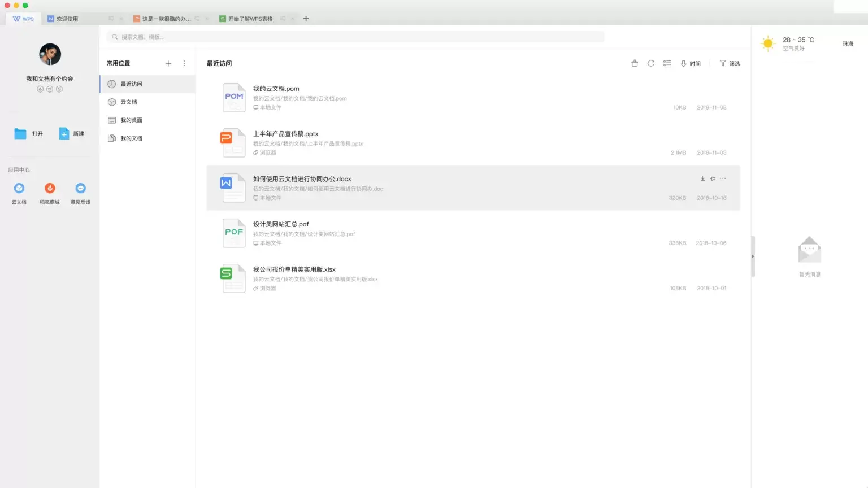Open the 稻壳商城 store icon

pos(50,189)
